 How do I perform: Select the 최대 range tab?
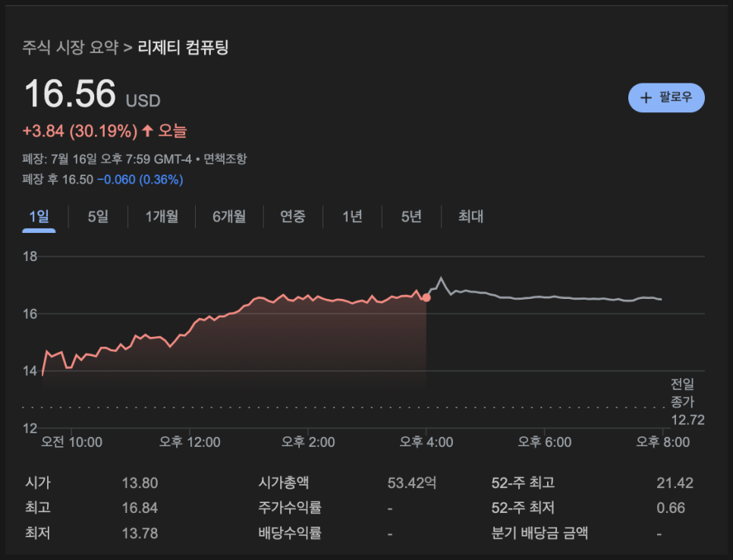tap(470, 216)
